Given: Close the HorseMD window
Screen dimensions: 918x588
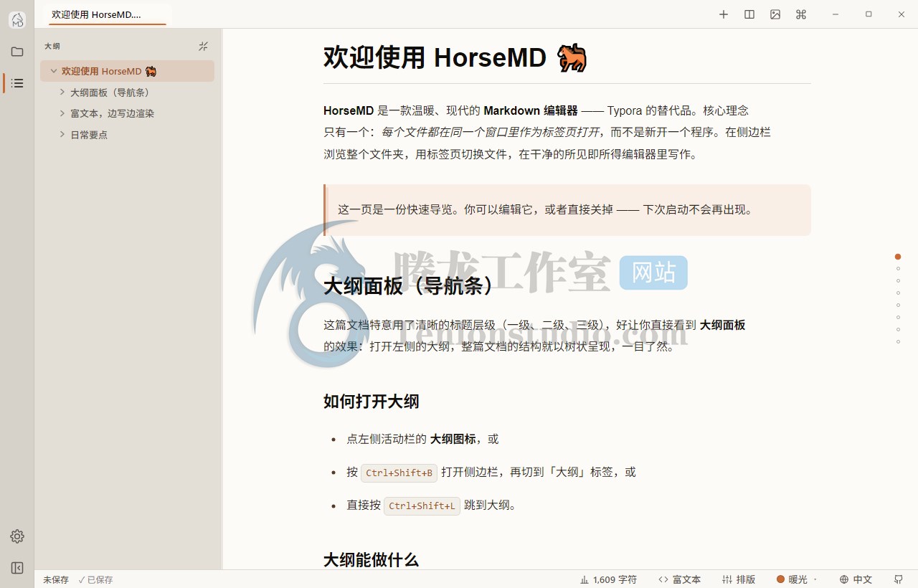Looking at the screenshot, I should [902, 14].
